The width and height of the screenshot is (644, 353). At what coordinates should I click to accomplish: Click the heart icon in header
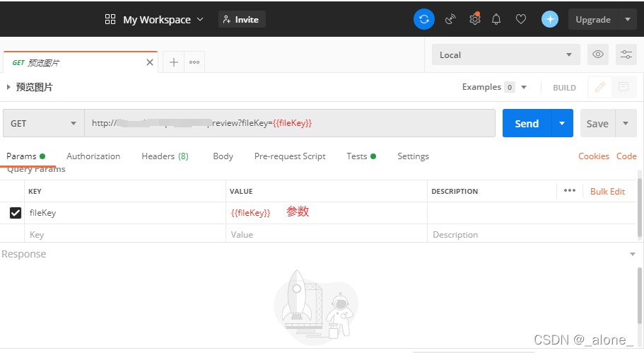click(x=521, y=19)
